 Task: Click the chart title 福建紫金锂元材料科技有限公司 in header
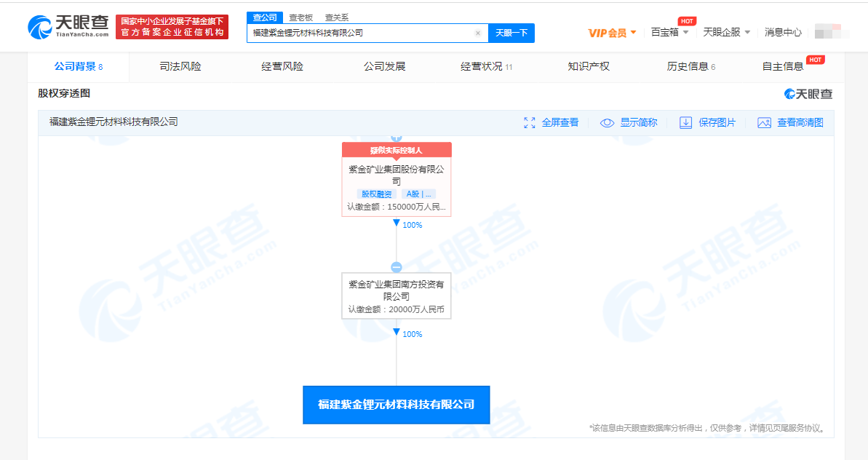pyautogui.click(x=114, y=122)
